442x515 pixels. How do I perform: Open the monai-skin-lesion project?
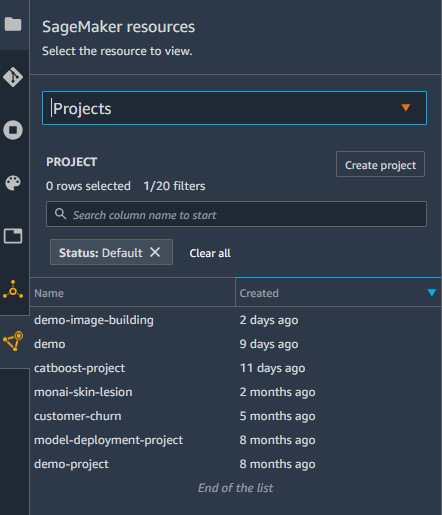click(x=83, y=392)
